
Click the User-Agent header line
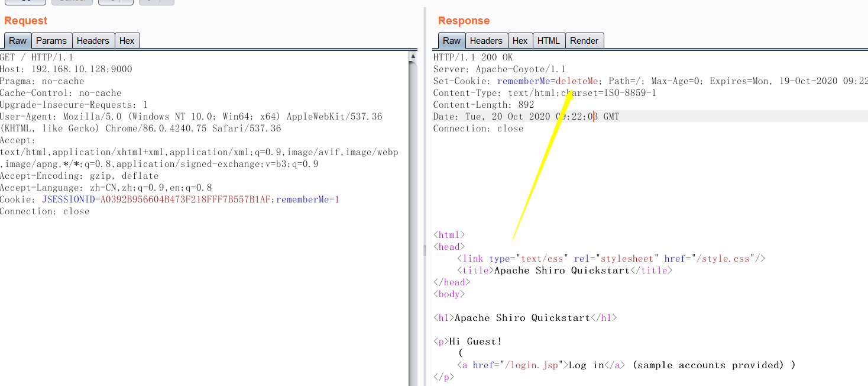pyautogui.click(x=191, y=123)
